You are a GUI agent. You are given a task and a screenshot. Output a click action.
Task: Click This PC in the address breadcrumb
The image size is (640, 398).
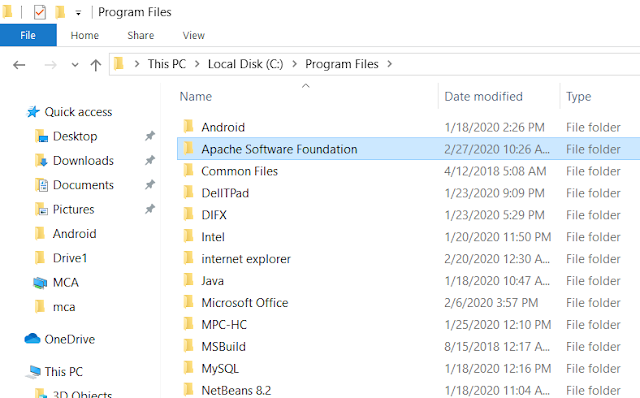coord(167,64)
